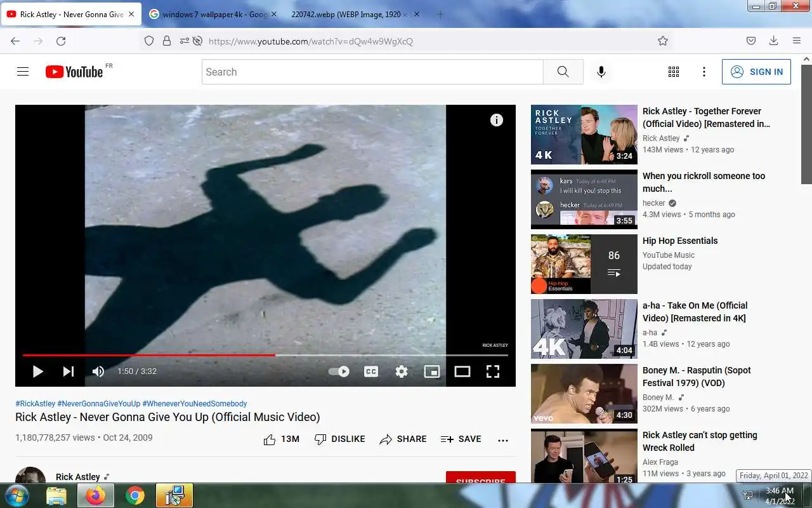
Task: Open a-ha Take On Me thumbnail
Action: 584,329
